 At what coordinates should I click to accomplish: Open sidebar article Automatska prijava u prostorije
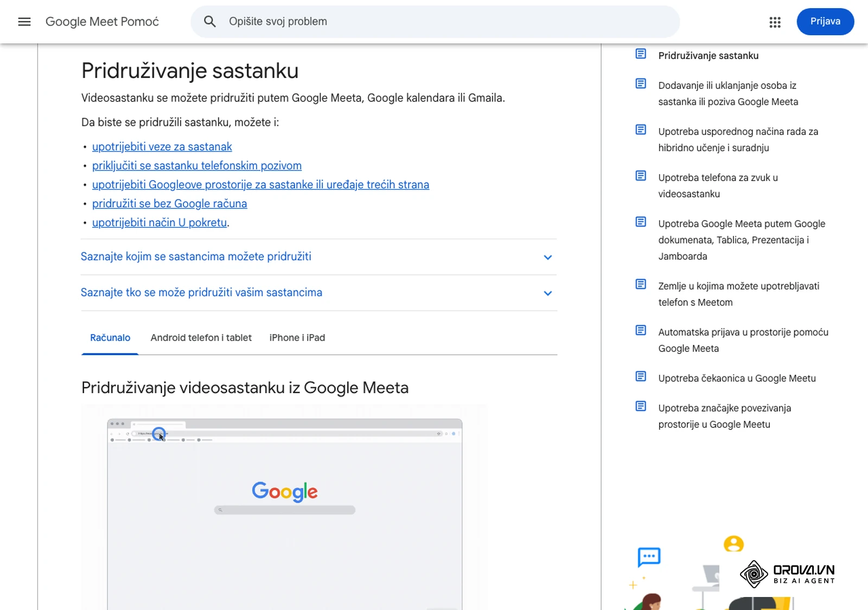[x=743, y=341]
